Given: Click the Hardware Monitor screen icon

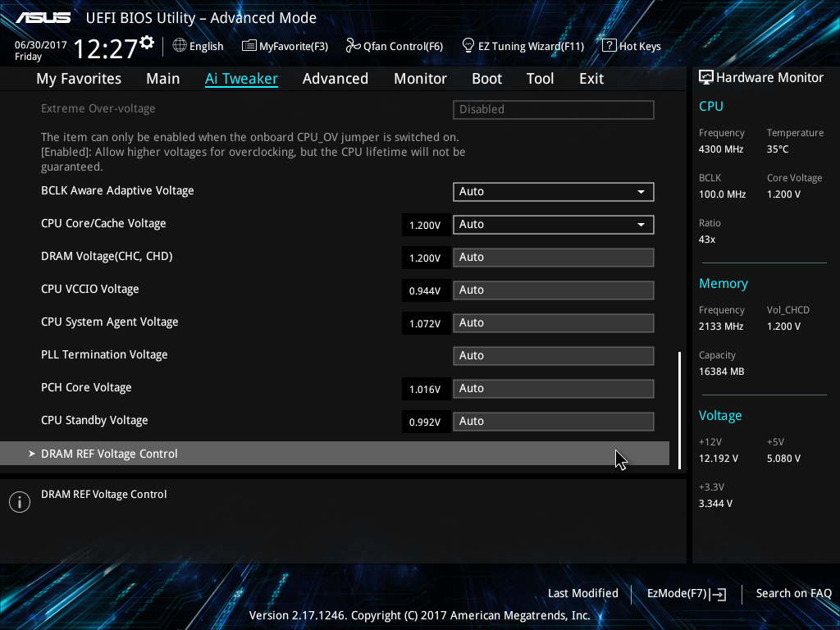Looking at the screenshot, I should [x=706, y=78].
